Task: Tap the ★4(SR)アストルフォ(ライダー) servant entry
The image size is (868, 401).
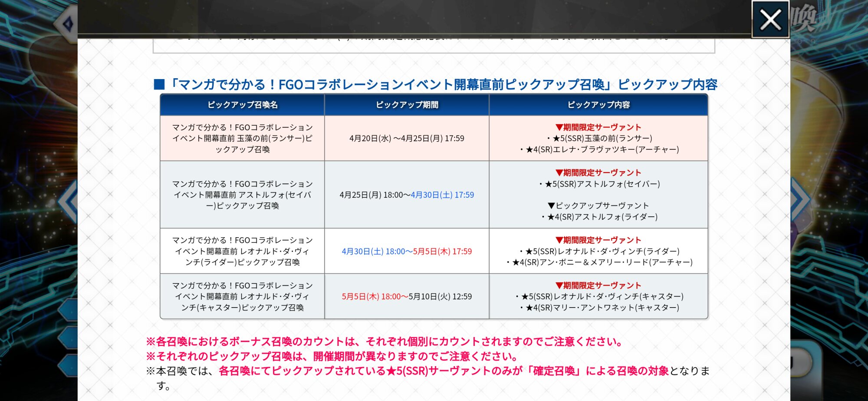Action: tap(602, 217)
